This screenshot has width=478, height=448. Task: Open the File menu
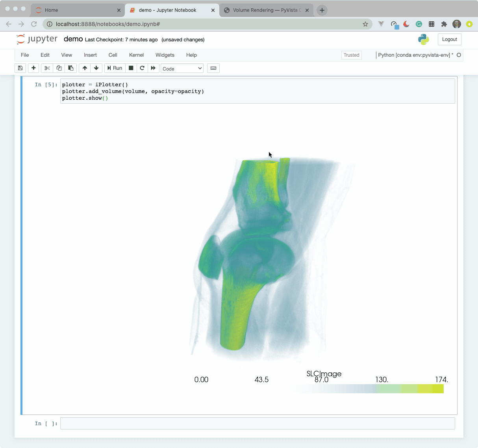coord(25,55)
